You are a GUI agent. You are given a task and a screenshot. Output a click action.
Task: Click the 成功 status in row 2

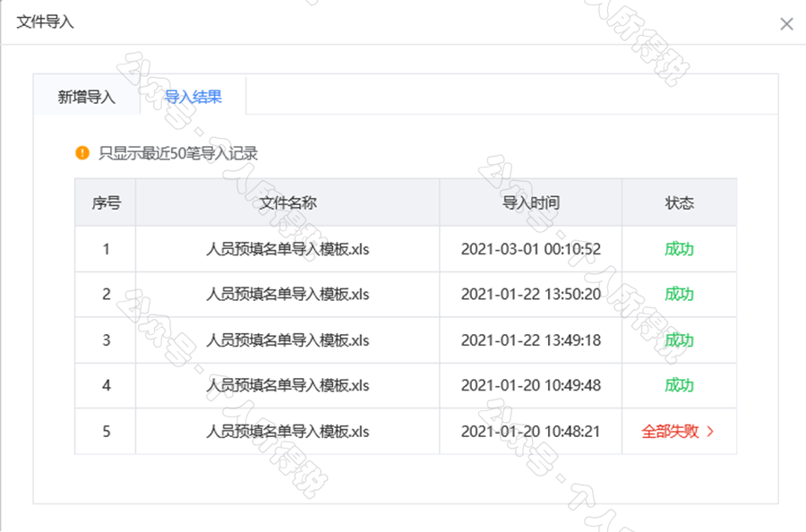click(x=679, y=294)
